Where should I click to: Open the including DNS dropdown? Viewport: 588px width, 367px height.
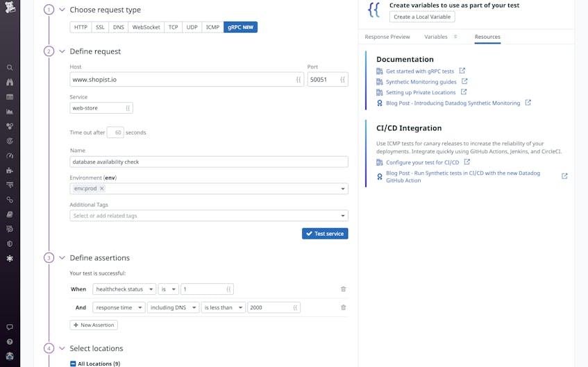click(174, 307)
